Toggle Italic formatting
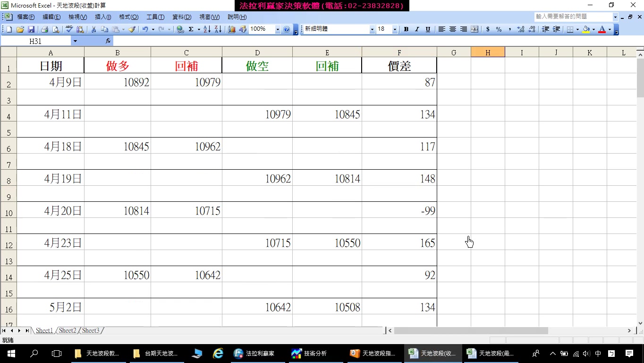Screen dimensions: 644x363 click(417, 29)
